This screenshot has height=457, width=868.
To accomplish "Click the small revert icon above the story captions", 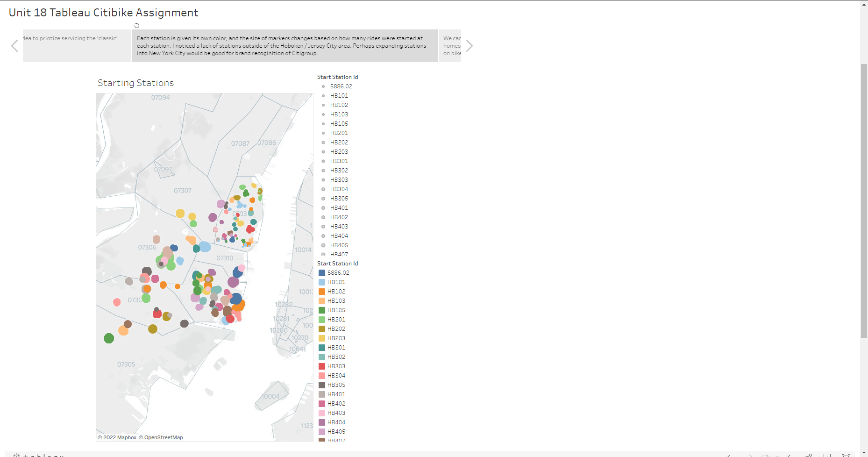I will [x=137, y=26].
